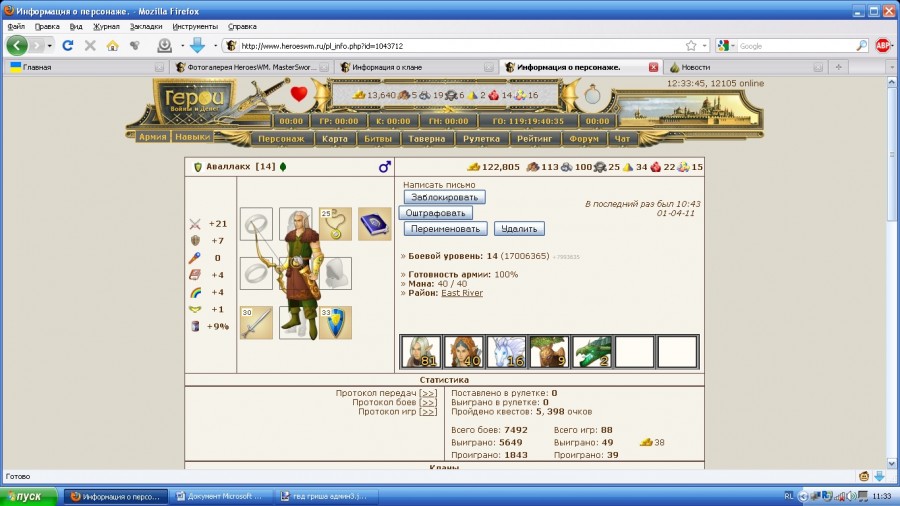Click Заблокировать button
This screenshot has height=506, width=900.
[x=444, y=197]
